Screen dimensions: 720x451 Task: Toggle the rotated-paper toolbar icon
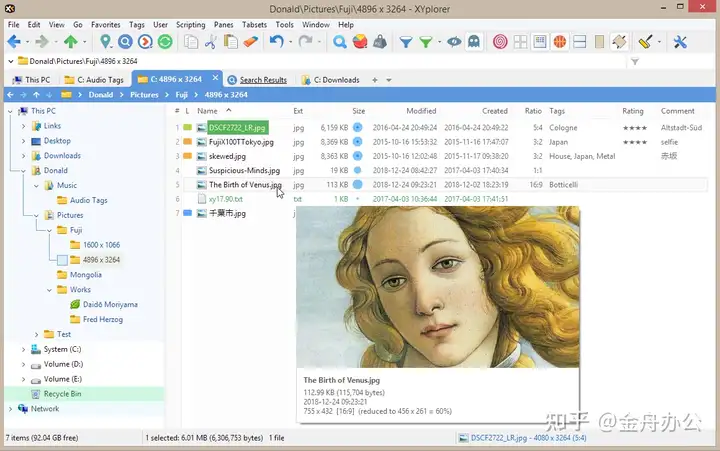pyautogui.click(x=619, y=42)
